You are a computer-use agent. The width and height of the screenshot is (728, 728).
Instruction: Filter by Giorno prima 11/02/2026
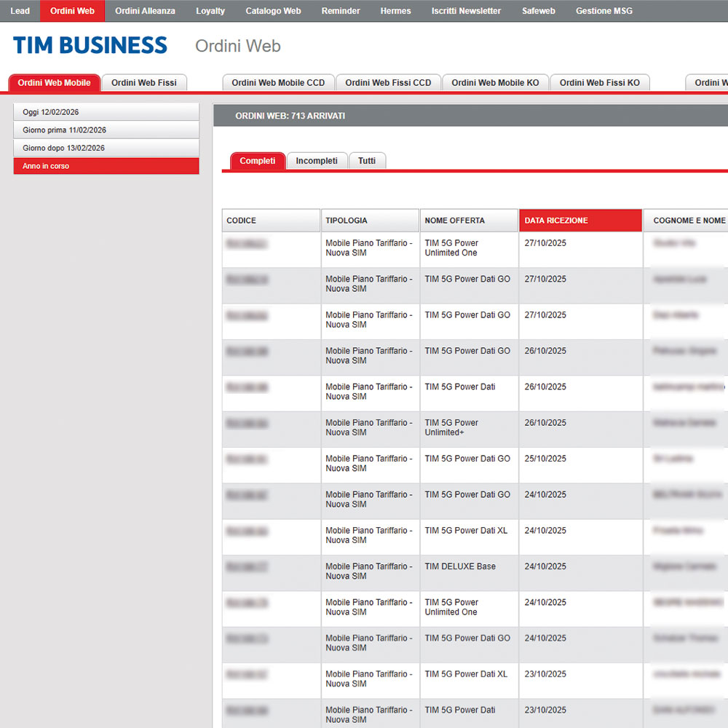pyautogui.click(x=106, y=130)
